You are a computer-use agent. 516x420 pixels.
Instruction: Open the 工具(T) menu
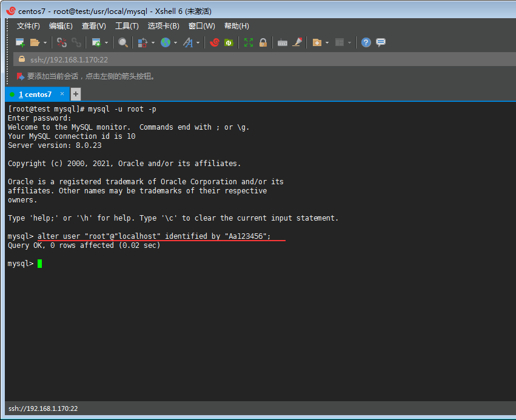point(127,26)
